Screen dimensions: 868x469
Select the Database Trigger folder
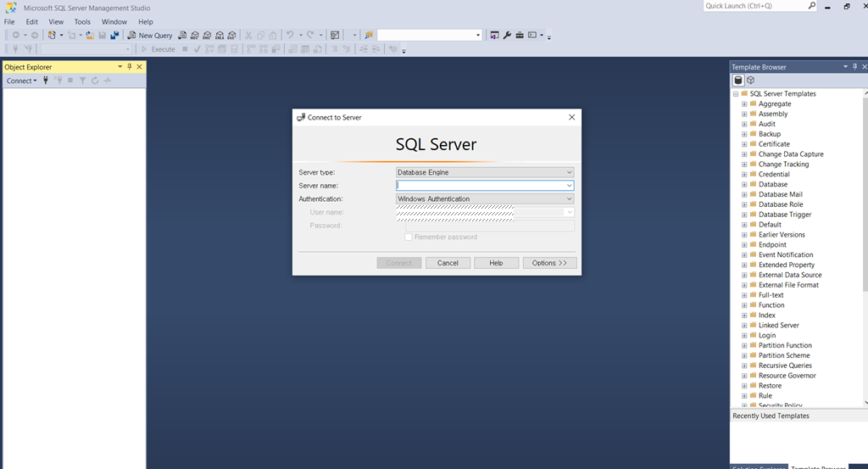point(784,215)
